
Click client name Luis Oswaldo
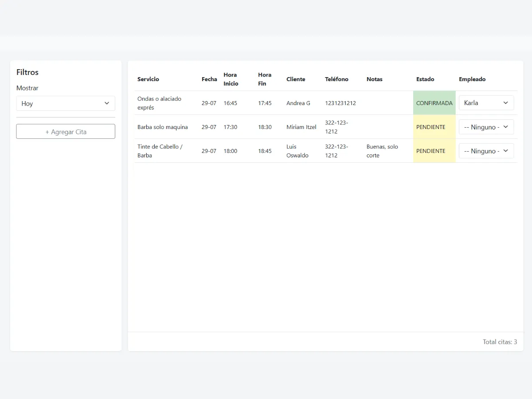click(x=297, y=151)
